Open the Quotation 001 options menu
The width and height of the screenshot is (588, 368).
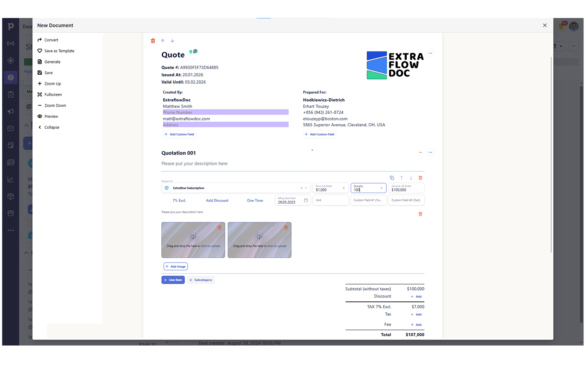pos(430,152)
